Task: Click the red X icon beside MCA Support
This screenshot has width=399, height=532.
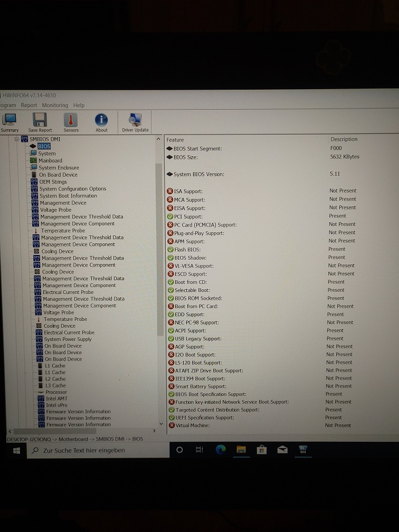Action: coord(170,199)
